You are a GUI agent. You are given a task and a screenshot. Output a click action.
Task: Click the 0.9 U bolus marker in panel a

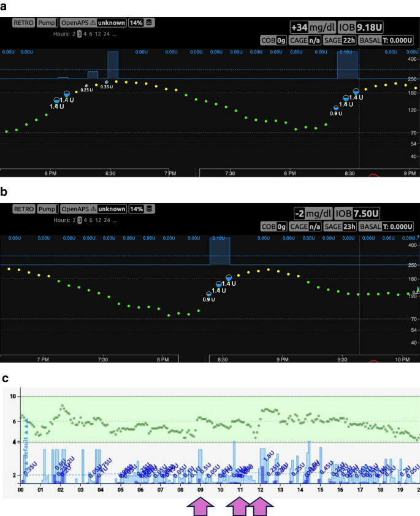pyautogui.click(x=336, y=108)
